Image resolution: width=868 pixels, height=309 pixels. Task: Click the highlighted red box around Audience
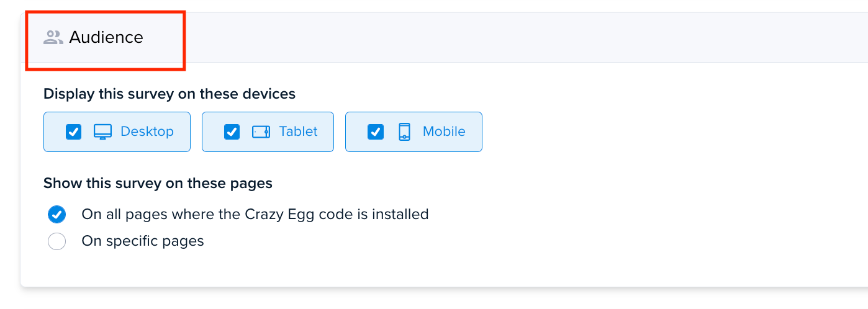tap(106, 40)
